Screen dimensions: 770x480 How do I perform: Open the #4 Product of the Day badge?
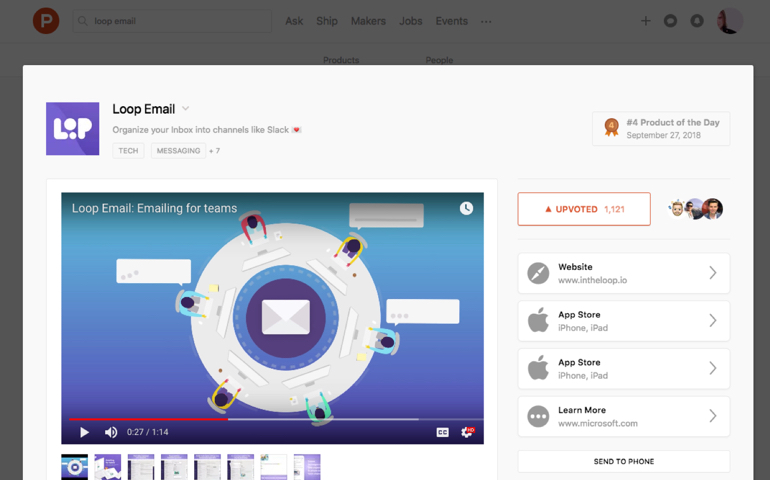pyautogui.click(x=661, y=129)
